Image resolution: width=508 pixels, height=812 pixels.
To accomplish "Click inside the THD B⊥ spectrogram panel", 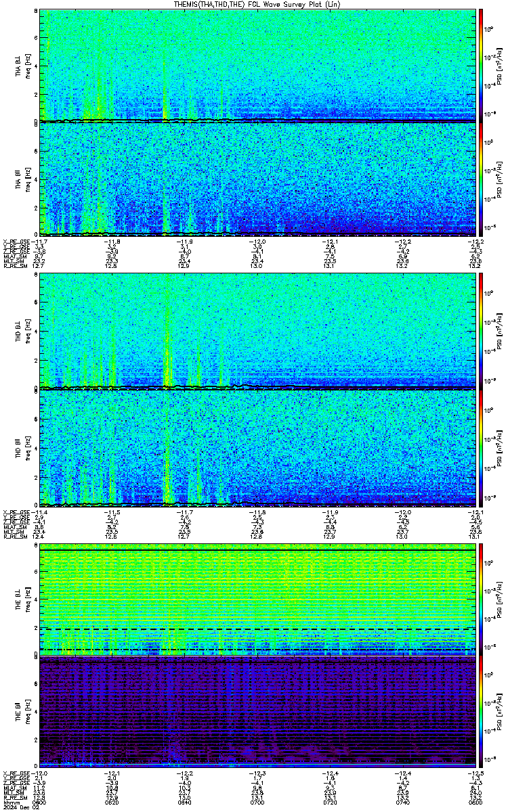I will click(257, 331).
